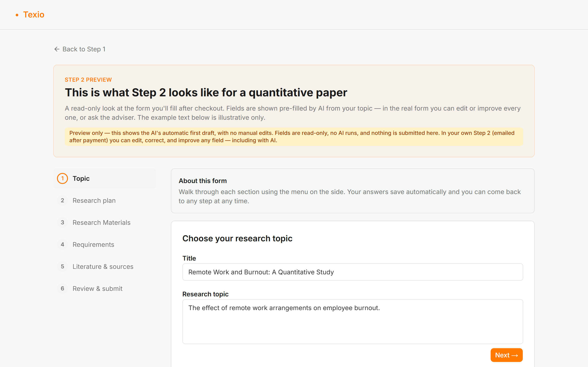The height and width of the screenshot is (367, 588).
Task: Click the Title input field
Action: tap(353, 272)
